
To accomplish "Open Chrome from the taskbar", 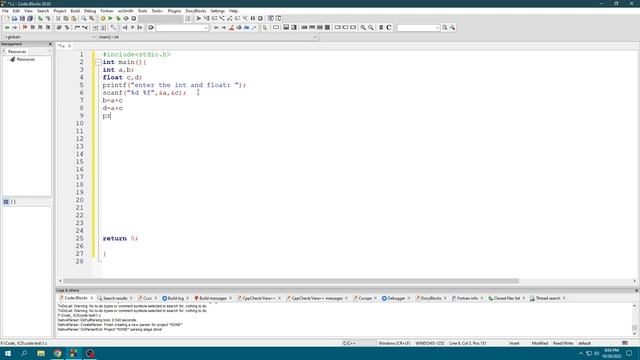I will pyautogui.click(x=57, y=353).
